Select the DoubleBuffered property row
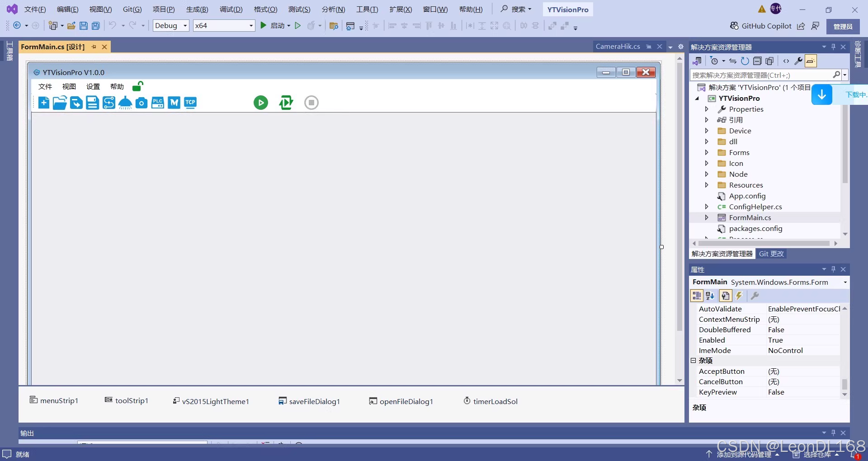868x461 pixels. coord(769,329)
